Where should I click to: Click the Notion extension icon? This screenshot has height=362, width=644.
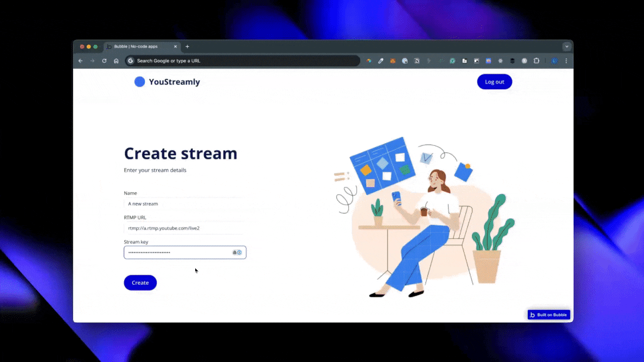[x=417, y=61]
